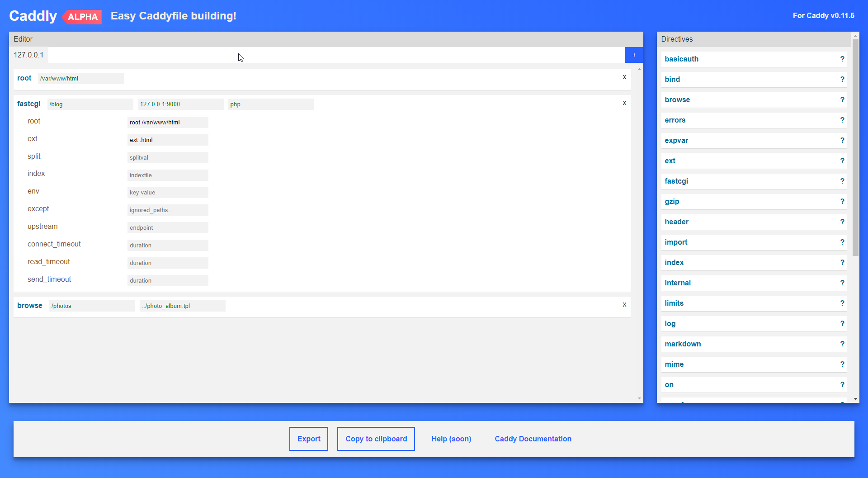Click Copy to clipboard button
The width and height of the screenshot is (868, 478).
click(x=376, y=439)
